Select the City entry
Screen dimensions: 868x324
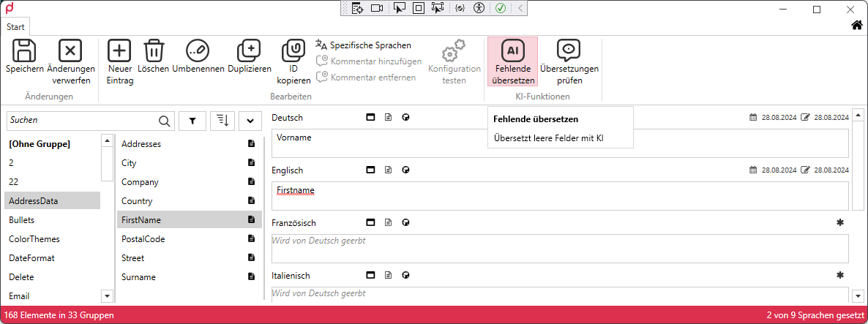190,163
